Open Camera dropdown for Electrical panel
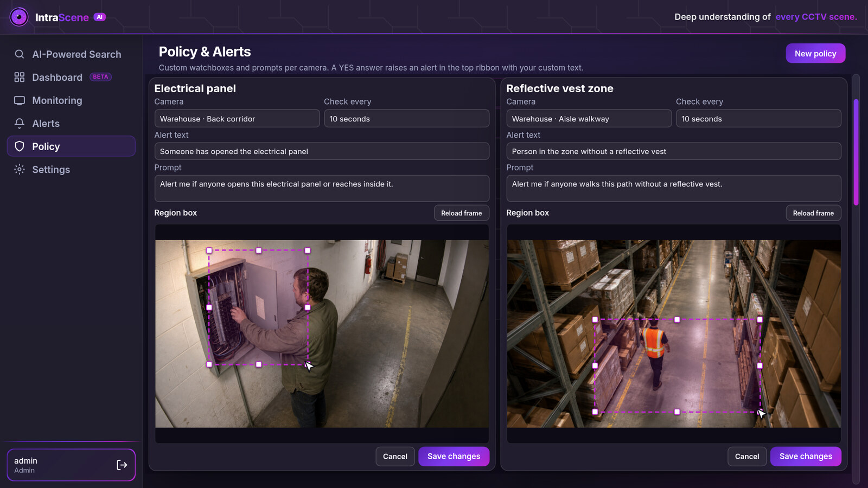Screen dimensions: 868x488 (x=237, y=119)
